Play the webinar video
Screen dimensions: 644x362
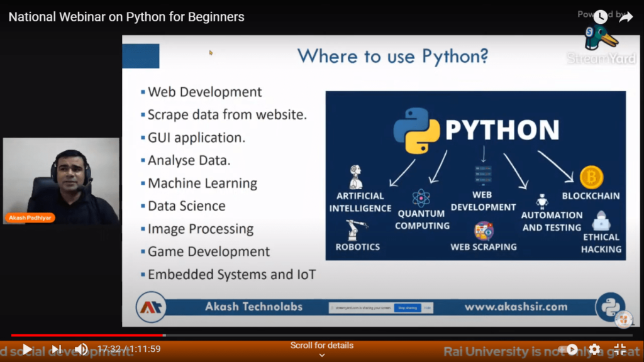(x=27, y=349)
